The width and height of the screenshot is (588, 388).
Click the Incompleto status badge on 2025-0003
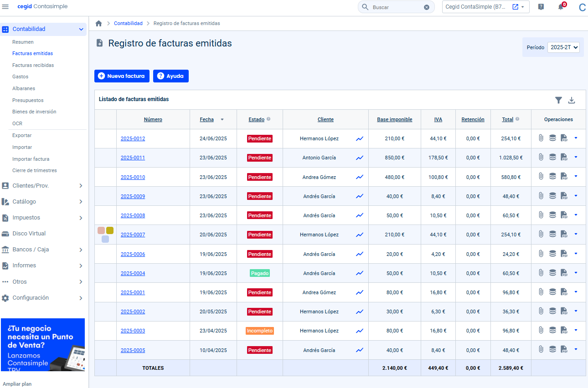coord(260,331)
